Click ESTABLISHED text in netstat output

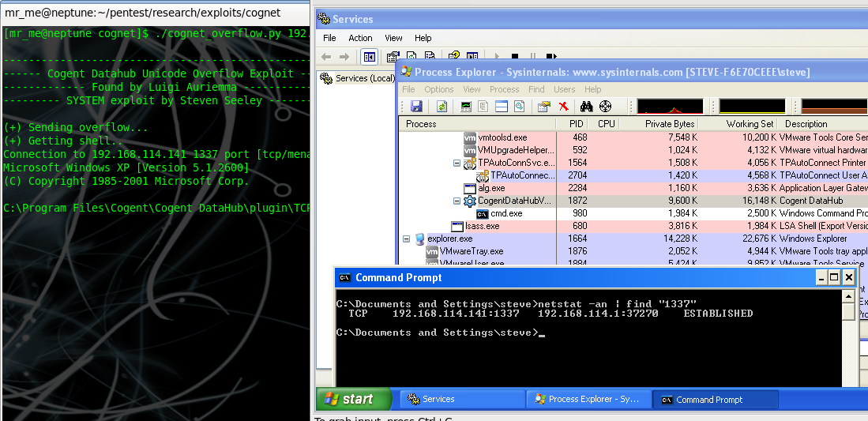click(718, 314)
